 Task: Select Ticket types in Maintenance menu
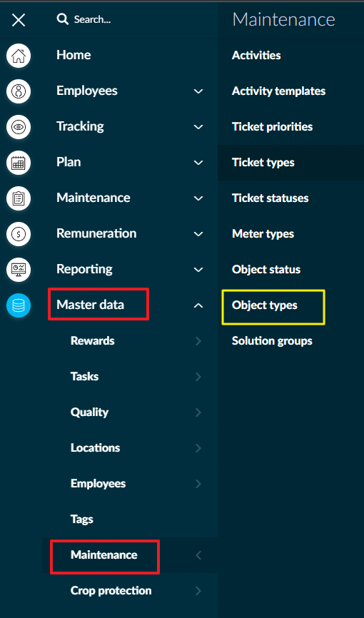click(263, 163)
